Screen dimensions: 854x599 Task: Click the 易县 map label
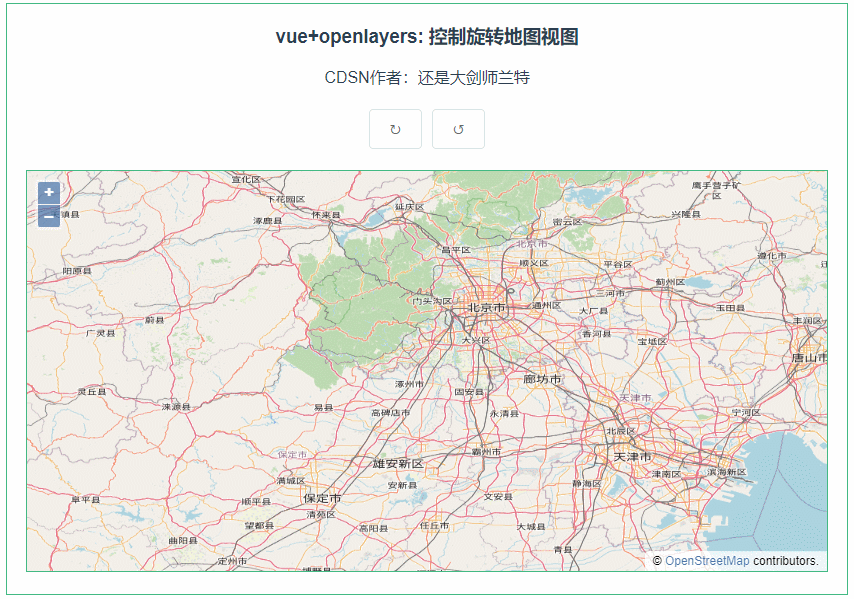[324, 407]
